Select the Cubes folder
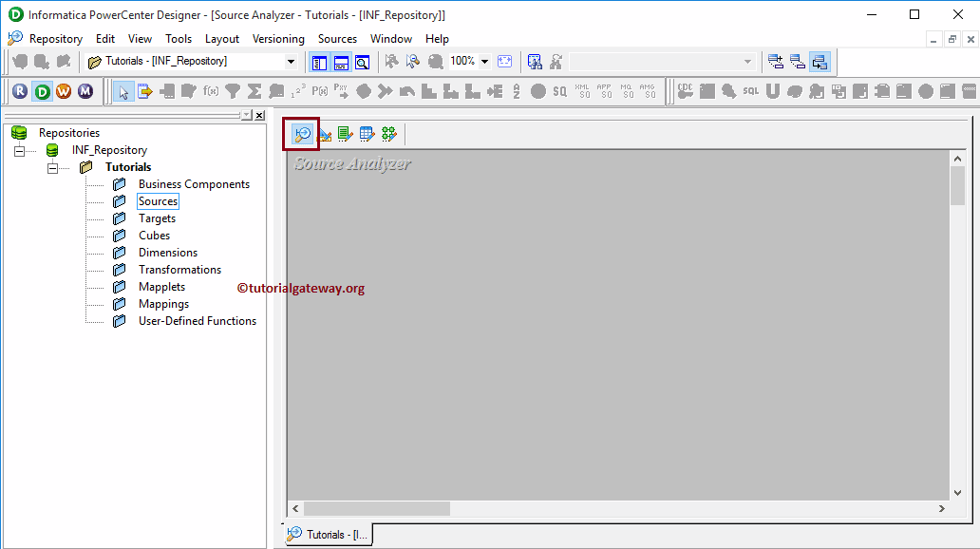The height and width of the screenshot is (549, 980). (x=155, y=236)
